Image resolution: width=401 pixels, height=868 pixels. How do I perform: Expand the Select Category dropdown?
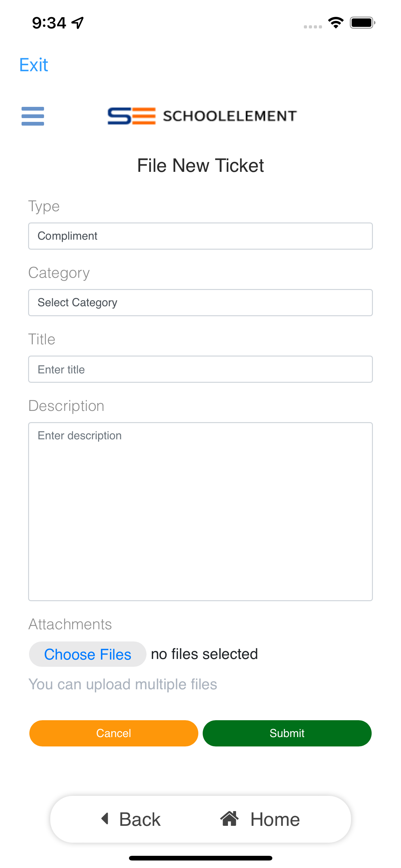click(200, 302)
